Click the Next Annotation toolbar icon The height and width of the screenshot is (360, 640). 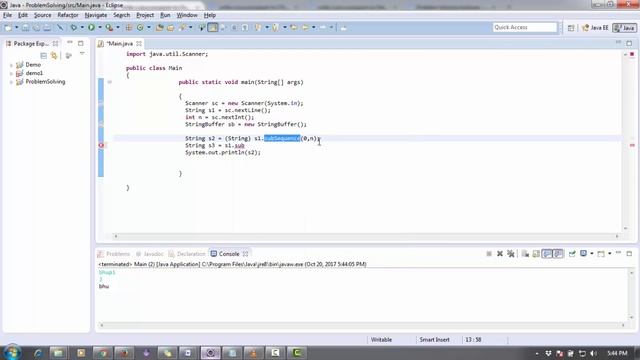258,27
